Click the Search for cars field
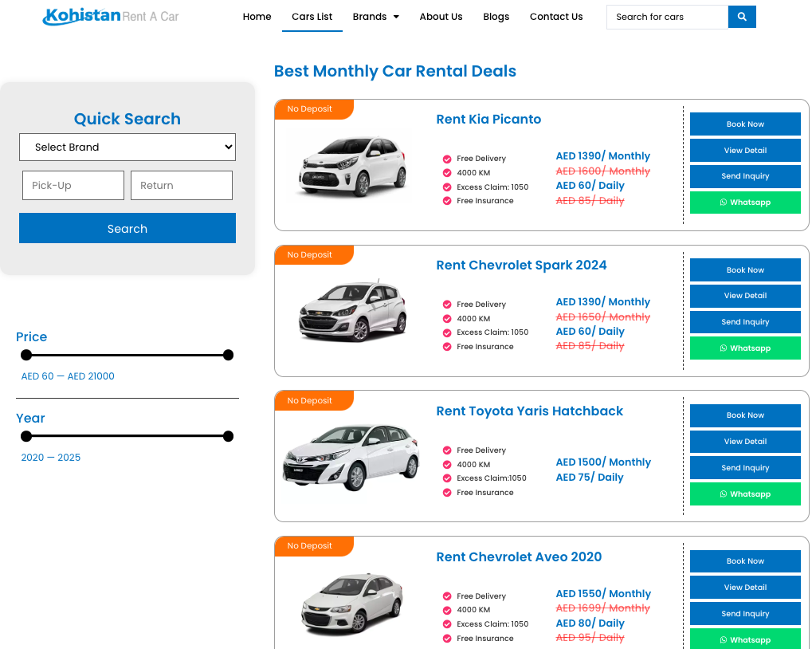Image resolution: width=812 pixels, height=649 pixels. coord(667,17)
